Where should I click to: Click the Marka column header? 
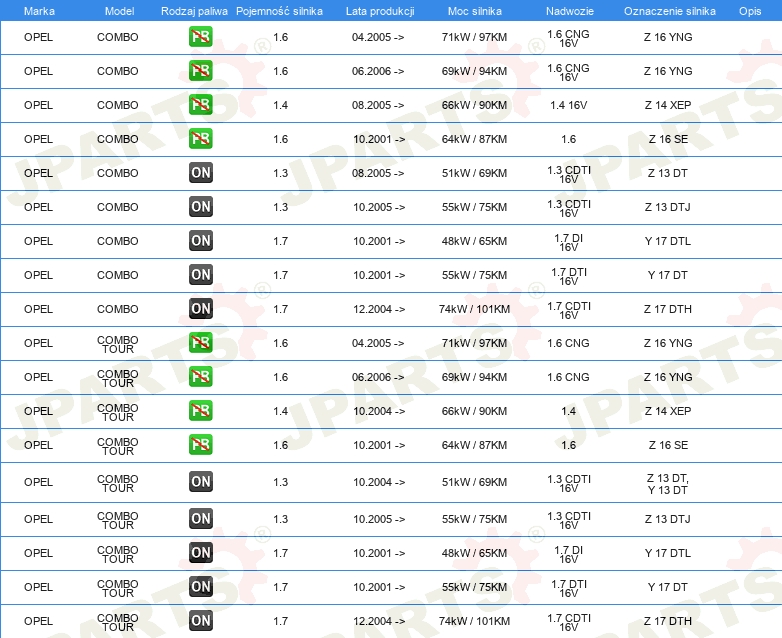[39, 11]
